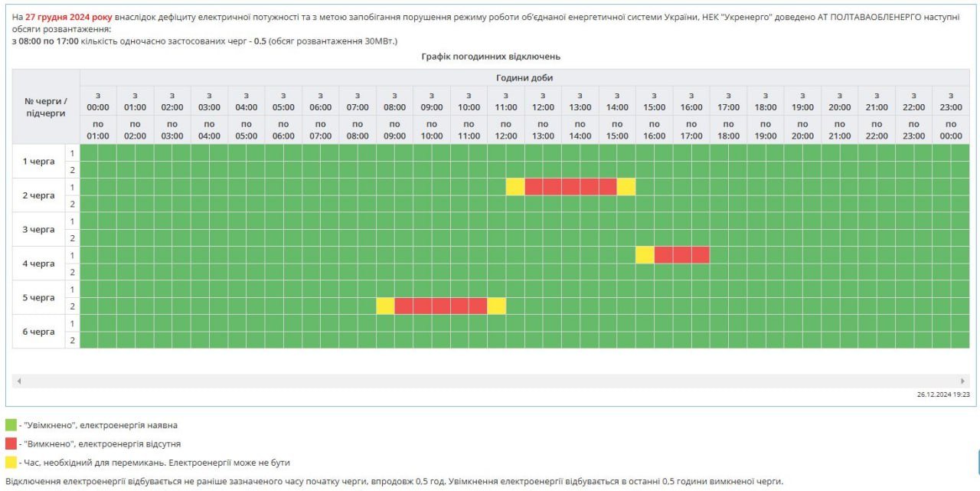Click the yellow switching-time legend swatch

pos(11,463)
